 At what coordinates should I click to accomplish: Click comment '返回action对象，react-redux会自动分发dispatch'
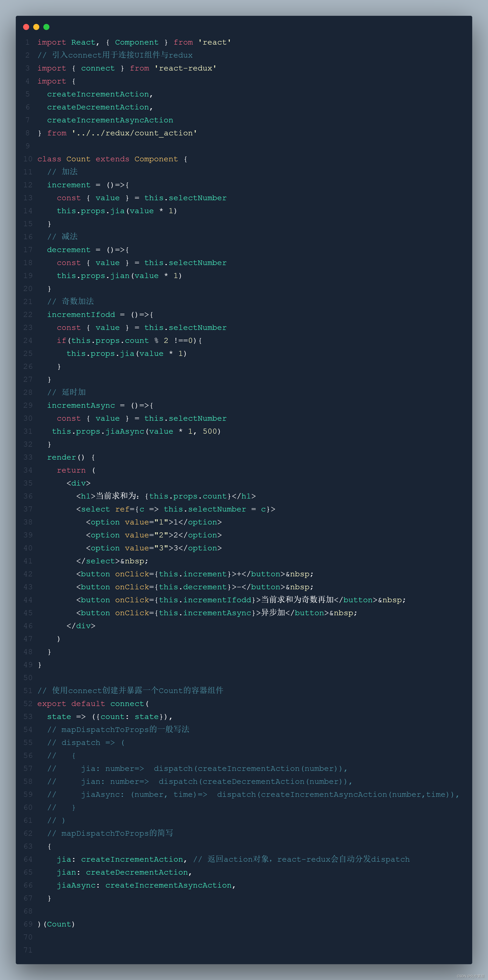309,859
